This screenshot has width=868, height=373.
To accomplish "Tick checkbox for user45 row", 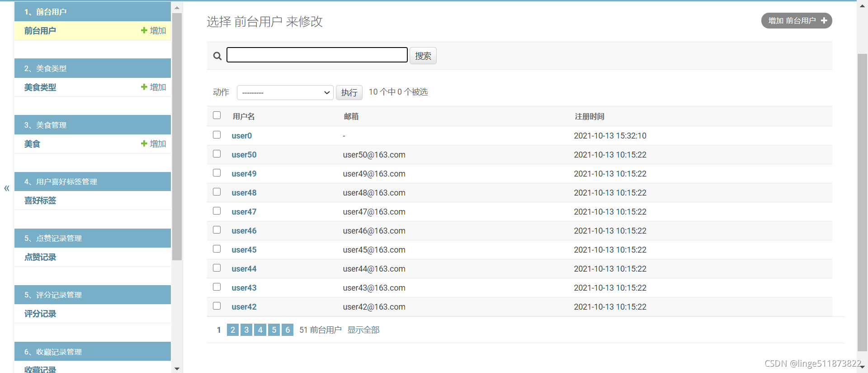I will tap(217, 249).
